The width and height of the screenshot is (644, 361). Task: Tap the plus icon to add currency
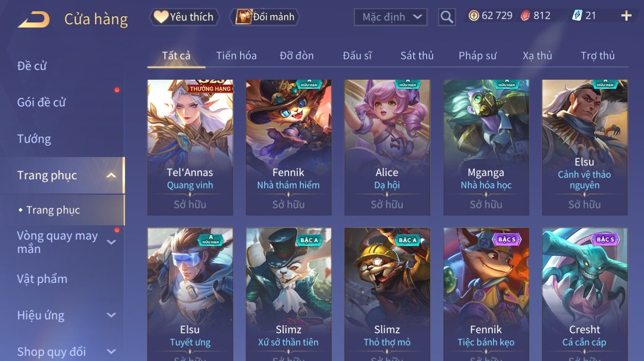click(626, 16)
